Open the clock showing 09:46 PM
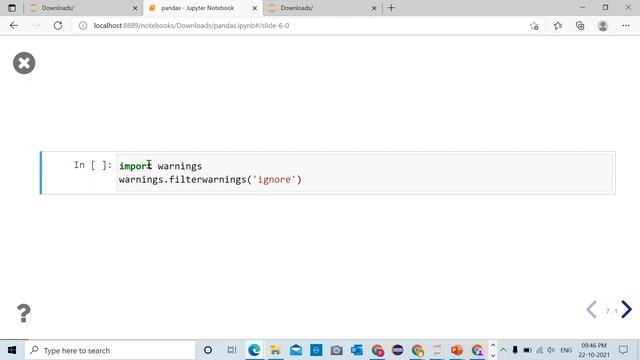The height and width of the screenshot is (360, 640). pyautogui.click(x=594, y=350)
